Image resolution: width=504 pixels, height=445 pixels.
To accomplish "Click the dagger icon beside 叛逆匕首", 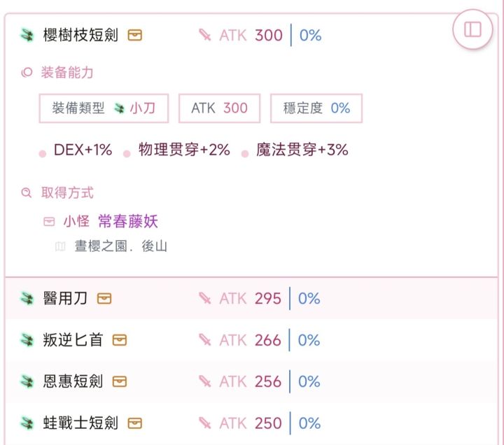I will click(27, 340).
